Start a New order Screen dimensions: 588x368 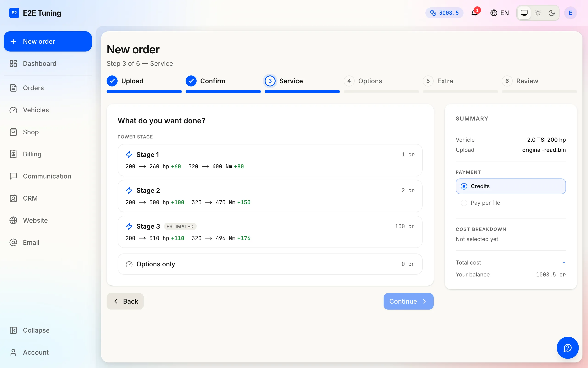[48, 41]
